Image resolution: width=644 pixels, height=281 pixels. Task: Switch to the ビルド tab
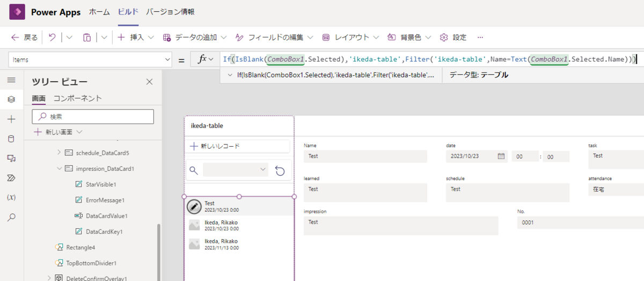point(128,12)
